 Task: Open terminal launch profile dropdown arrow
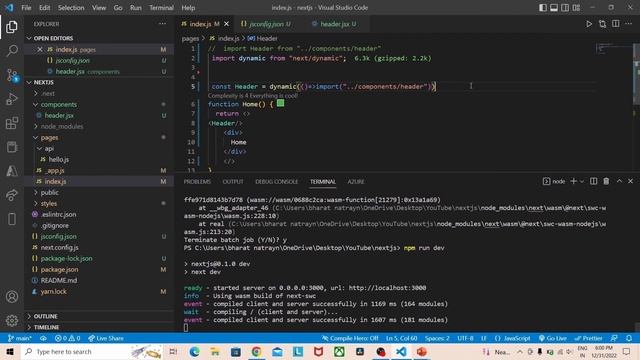tap(582, 181)
